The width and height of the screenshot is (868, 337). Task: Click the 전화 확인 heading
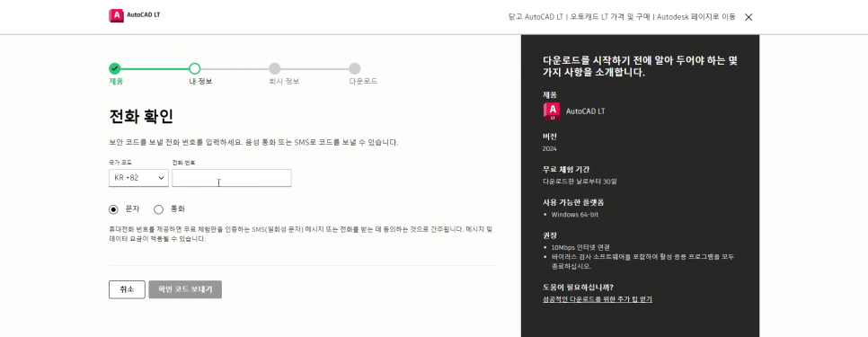(141, 117)
